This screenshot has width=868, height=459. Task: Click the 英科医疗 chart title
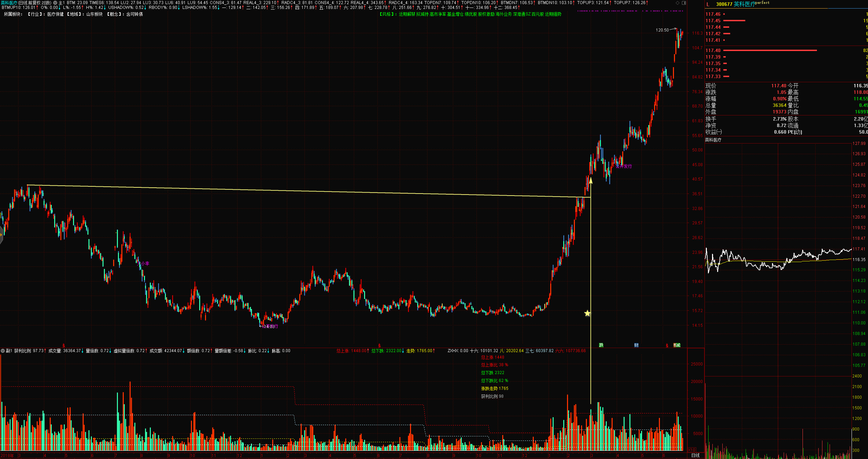point(9,3)
